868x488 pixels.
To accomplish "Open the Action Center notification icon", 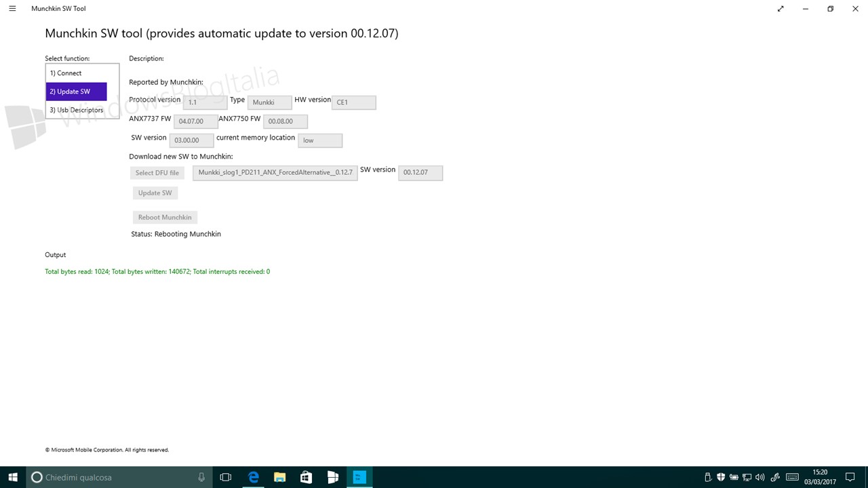I will click(x=850, y=477).
